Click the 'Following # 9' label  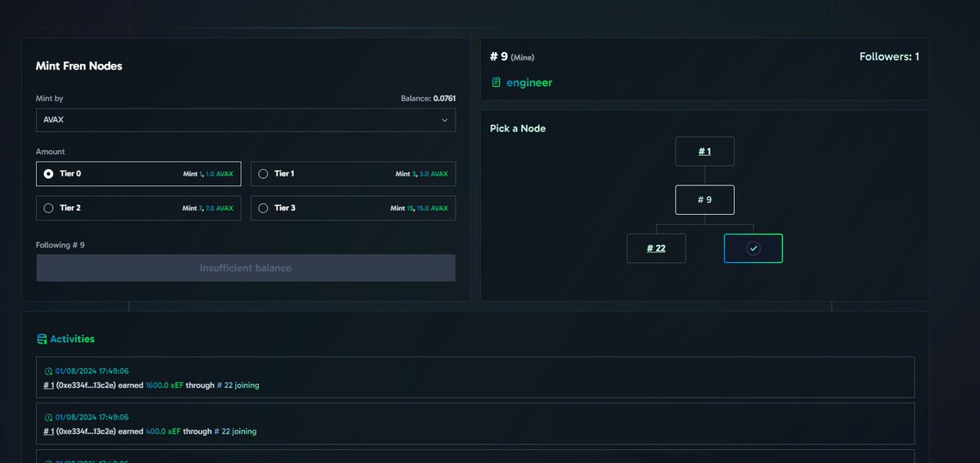[x=60, y=245]
